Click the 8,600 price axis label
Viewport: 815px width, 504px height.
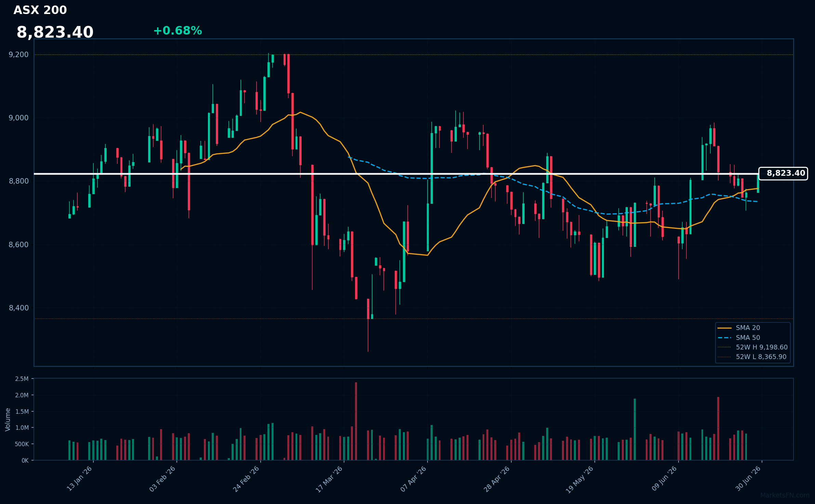coord(18,245)
